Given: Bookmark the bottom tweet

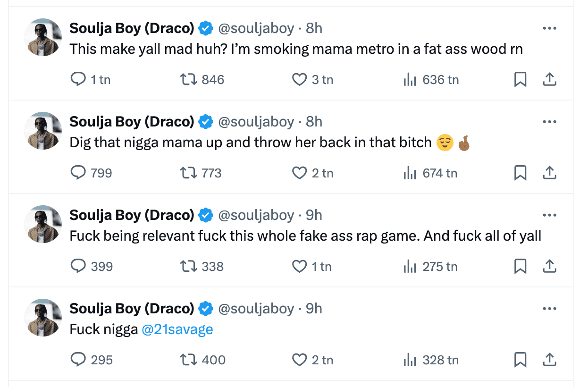Looking at the screenshot, I should 521,360.
